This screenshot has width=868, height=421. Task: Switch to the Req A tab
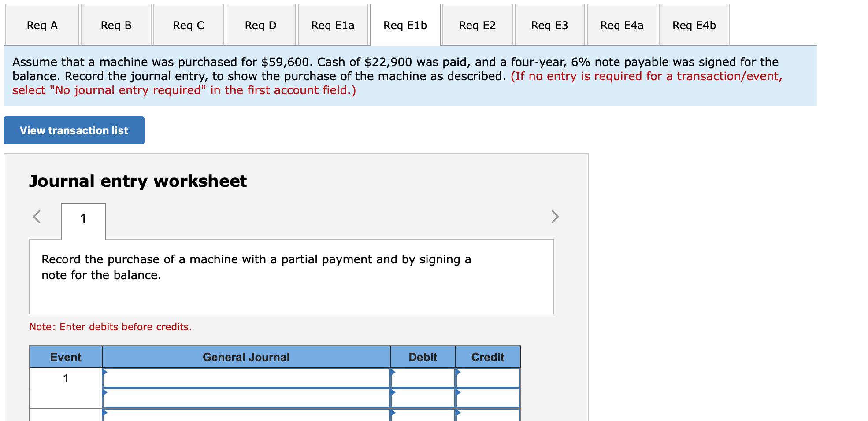coord(42,25)
